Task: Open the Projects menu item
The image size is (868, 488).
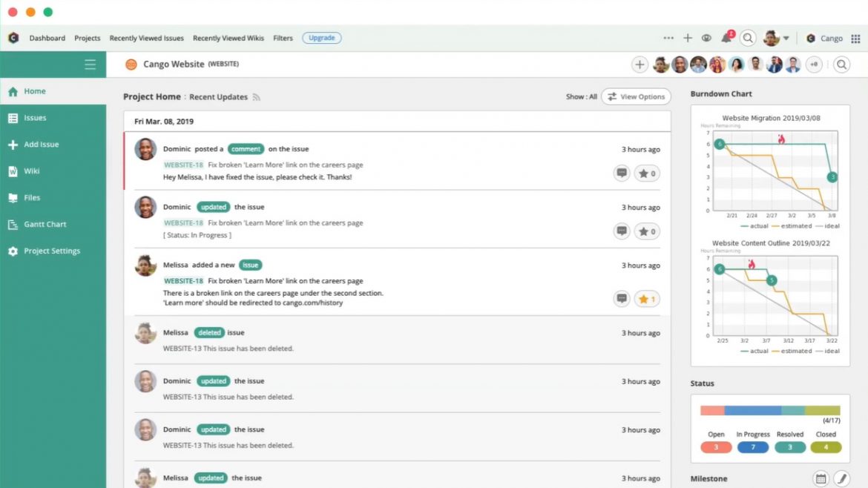Action: (x=87, y=38)
